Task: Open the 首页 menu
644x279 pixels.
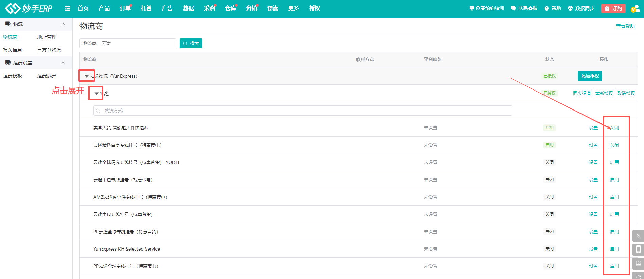Action: click(x=83, y=8)
